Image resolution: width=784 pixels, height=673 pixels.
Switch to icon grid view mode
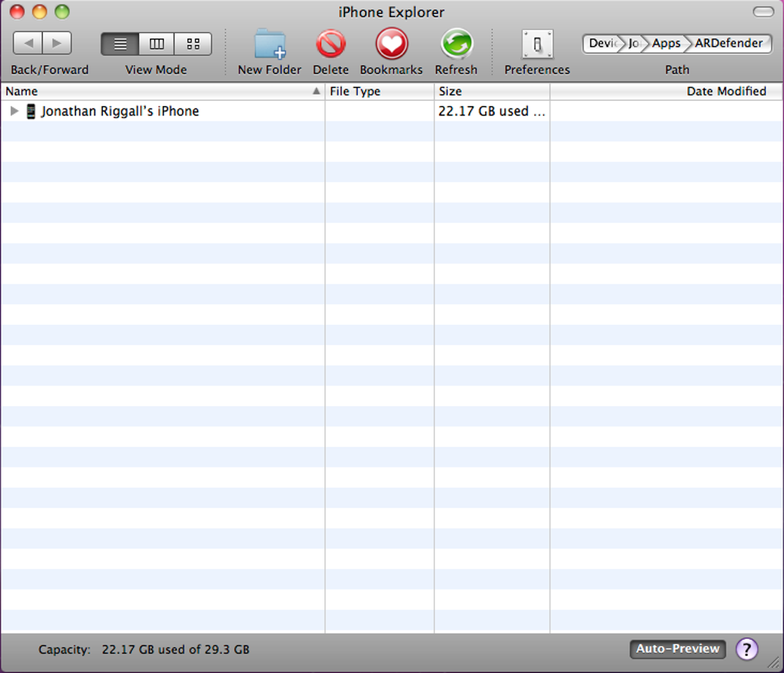click(193, 44)
